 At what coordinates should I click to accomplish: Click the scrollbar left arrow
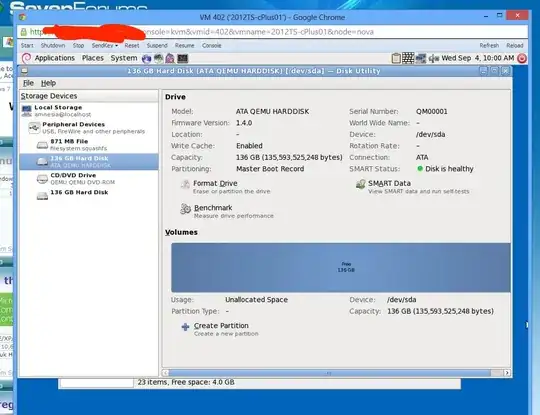[166, 373]
